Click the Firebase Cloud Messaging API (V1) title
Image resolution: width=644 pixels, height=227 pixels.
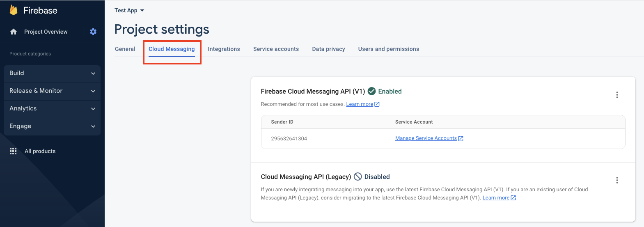tap(313, 92)
